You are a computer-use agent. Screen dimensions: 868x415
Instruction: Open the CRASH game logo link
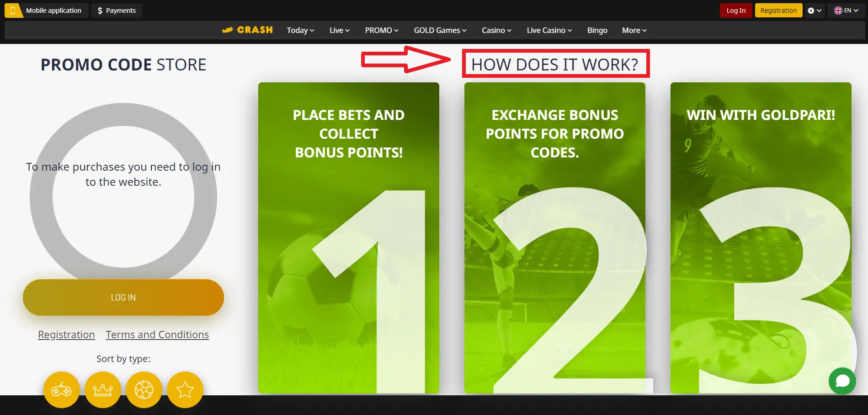pyautogui.click(x=247, y=30)
